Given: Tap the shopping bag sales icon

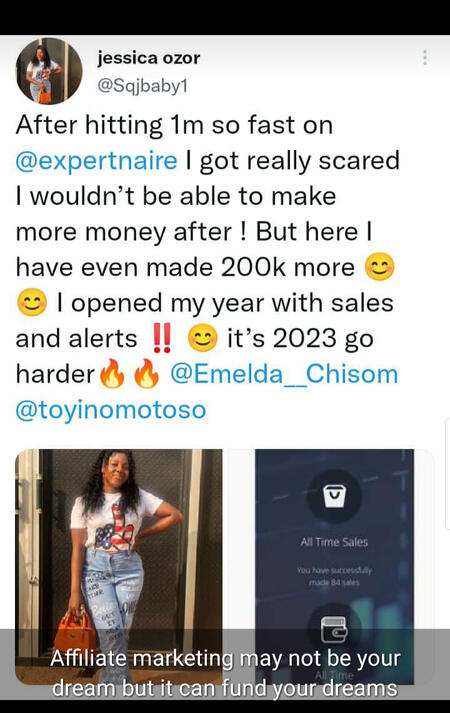Looking at the screenshot, I should tap(335, 496).
